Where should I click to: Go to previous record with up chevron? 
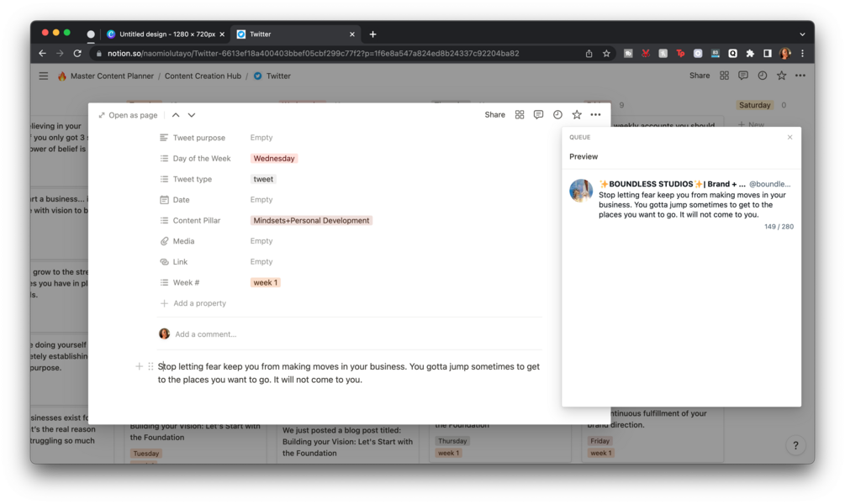click(x=176, y=115)
